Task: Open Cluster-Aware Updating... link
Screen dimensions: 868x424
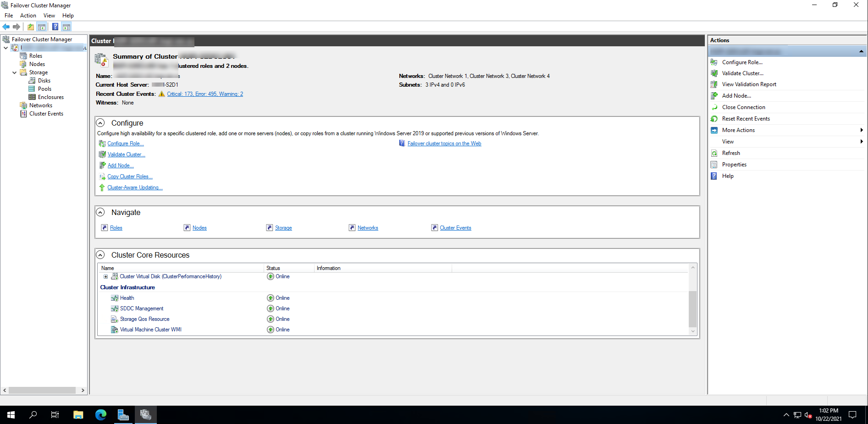Action: click(135, 187)
